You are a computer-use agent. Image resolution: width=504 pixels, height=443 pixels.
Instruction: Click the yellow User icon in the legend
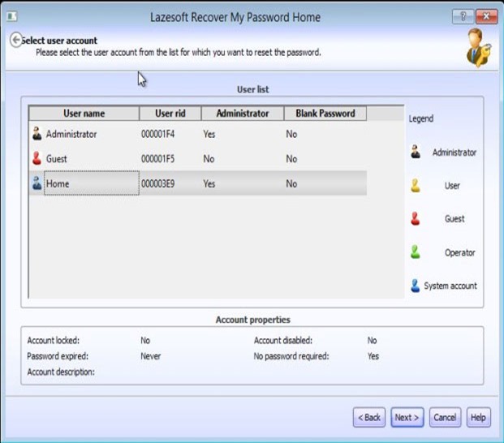click(x=416, y=185)
